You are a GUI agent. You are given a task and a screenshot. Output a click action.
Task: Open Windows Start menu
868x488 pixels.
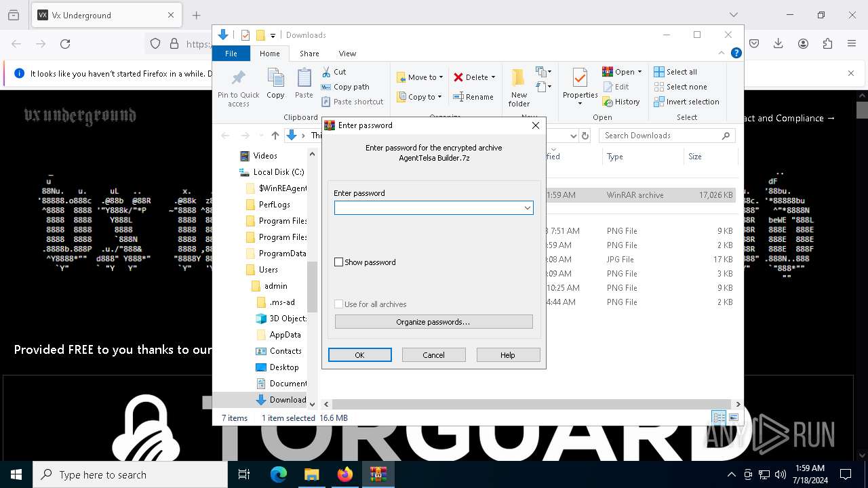tap(16, 474)
